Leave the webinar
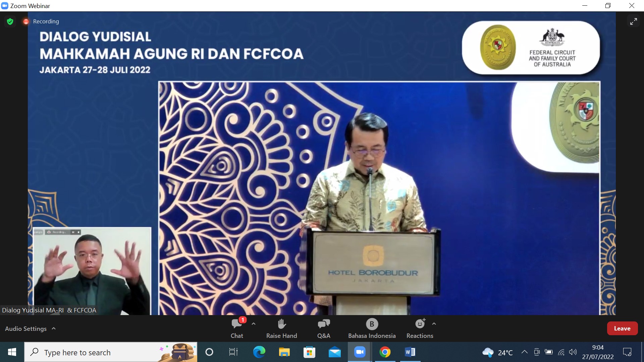The image size is (644, 362). click(622, 328)
